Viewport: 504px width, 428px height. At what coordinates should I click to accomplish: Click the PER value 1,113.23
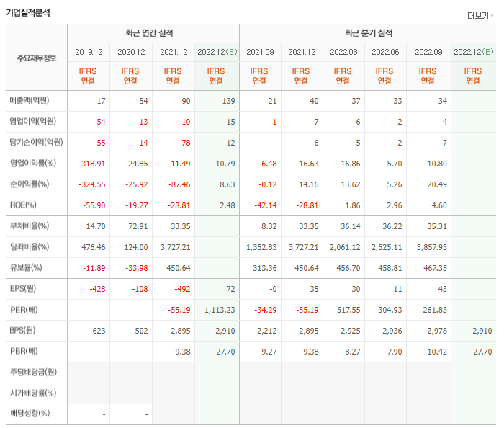click(x=220, y=310)
